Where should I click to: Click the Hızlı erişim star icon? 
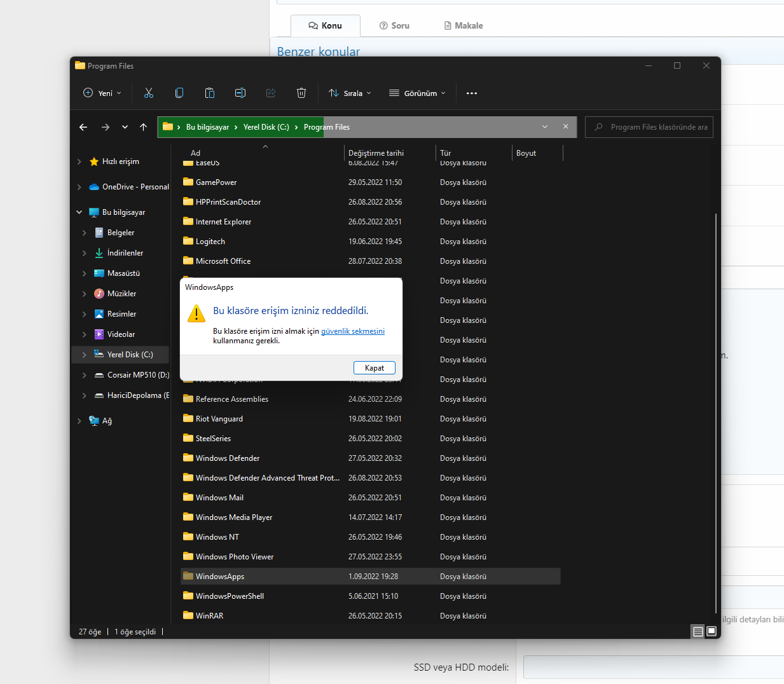(x=94, y=161)
